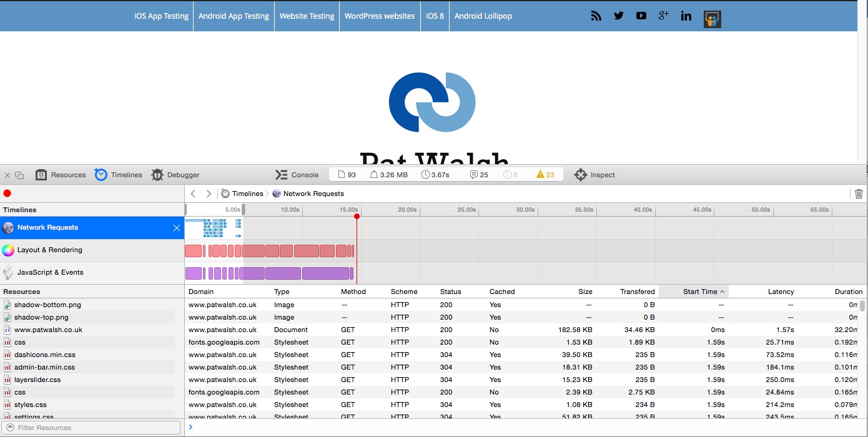The image size is (868, 437).
Task: Open Android App Testing nav link
Action: point(234,16)
